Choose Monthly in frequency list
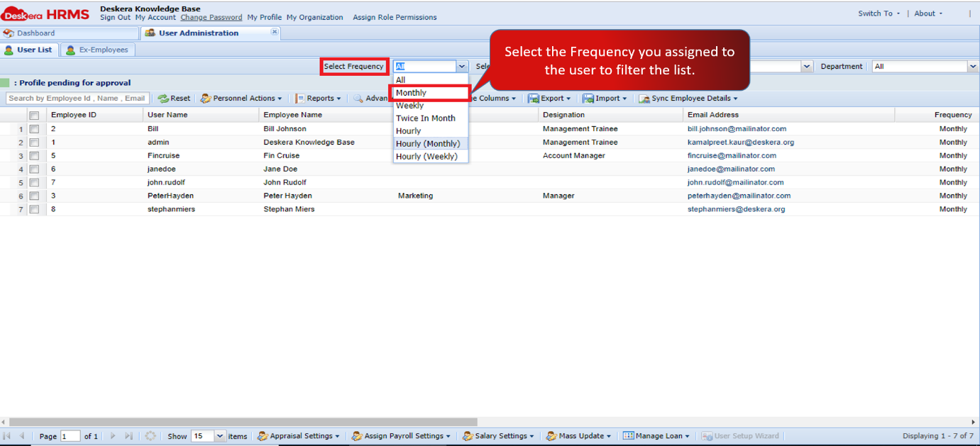This screenshot has height=446, width=980. (x=431, y=93)
